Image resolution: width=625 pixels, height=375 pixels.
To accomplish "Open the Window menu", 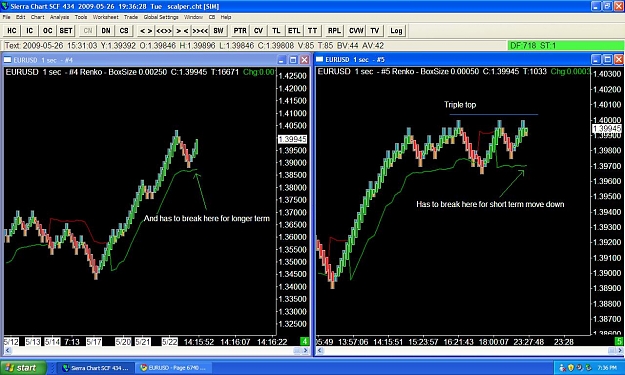I will [193, 17].
